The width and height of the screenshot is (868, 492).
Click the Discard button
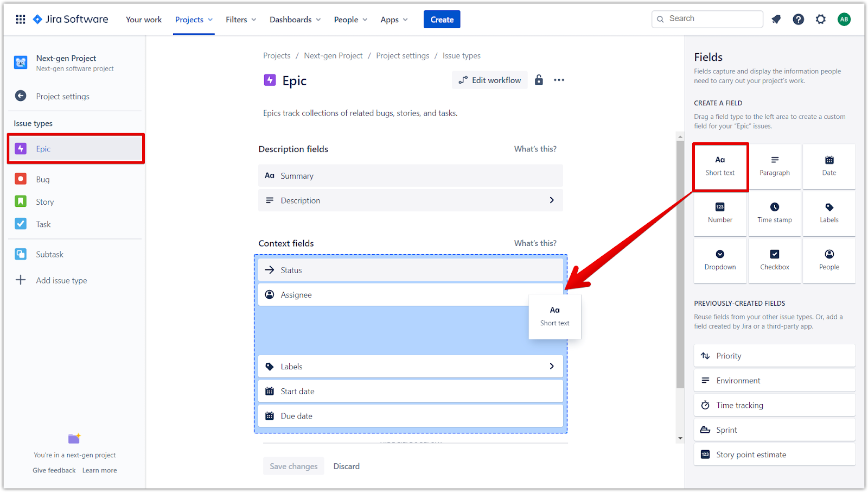(347, 466)
